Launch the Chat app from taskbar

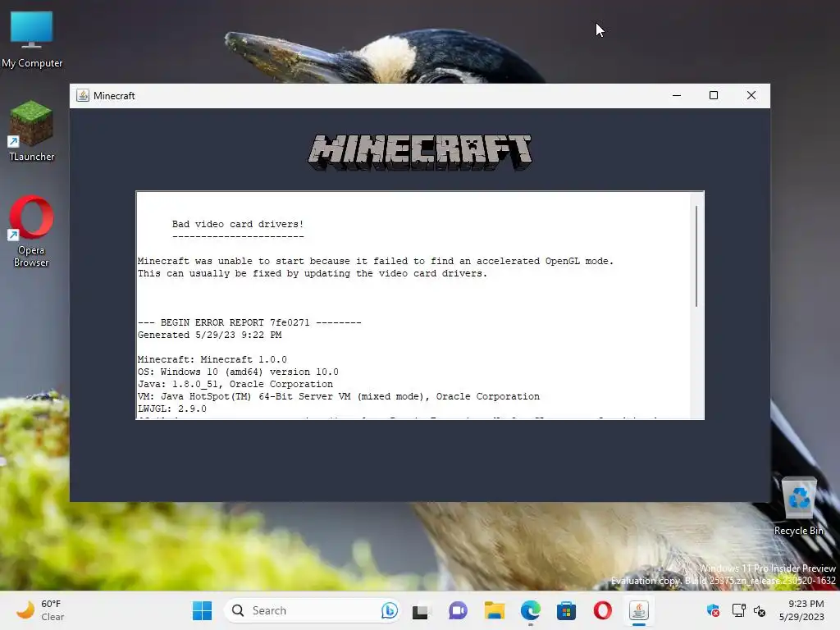coord(458,610)
